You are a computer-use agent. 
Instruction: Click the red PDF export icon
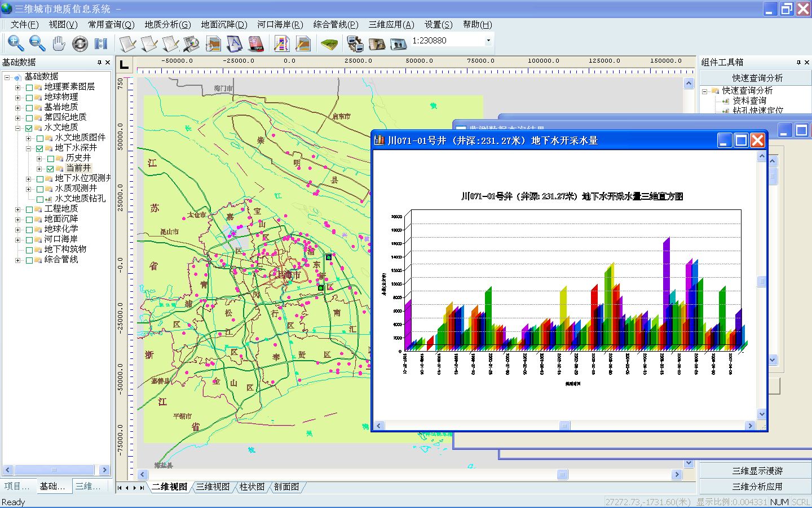[x=256, y=43]
